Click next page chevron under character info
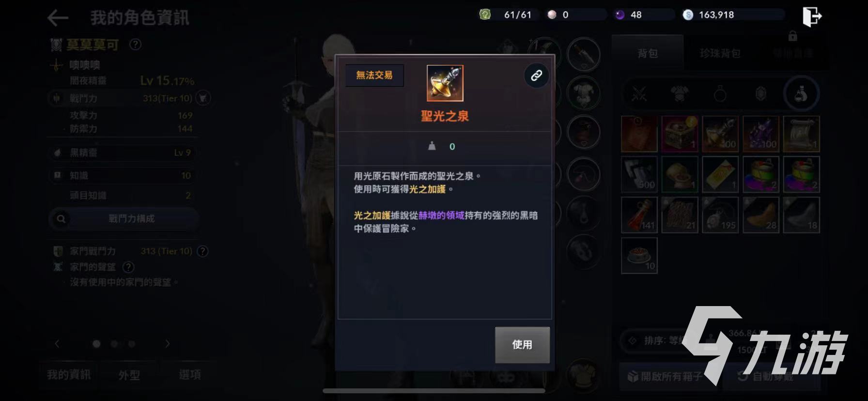The image size is (868, 401). point(168,344)
